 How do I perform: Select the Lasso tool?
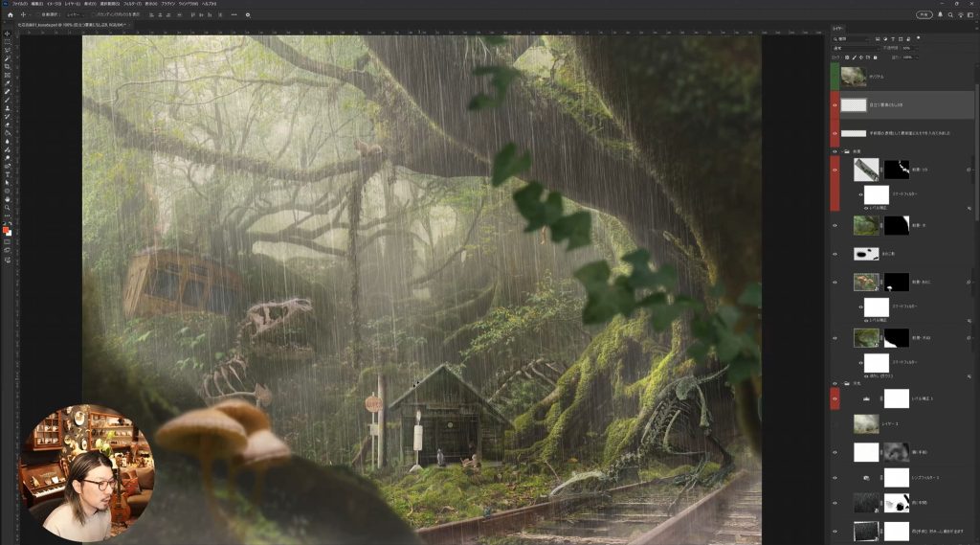7,50
